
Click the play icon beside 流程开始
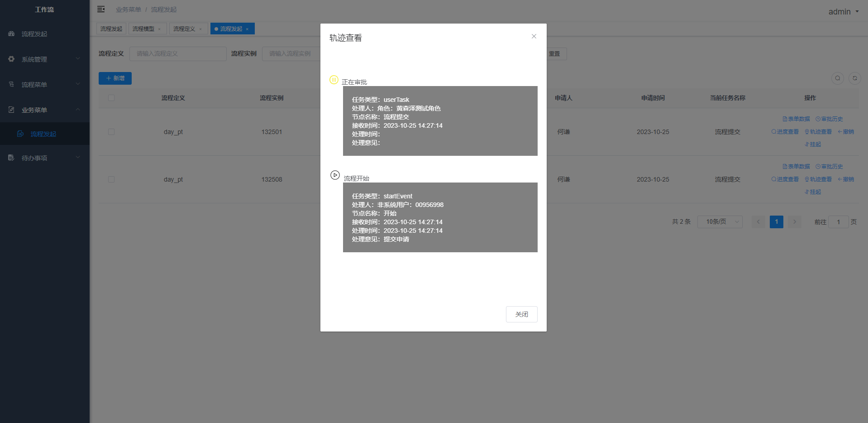(x=335, y=175)
